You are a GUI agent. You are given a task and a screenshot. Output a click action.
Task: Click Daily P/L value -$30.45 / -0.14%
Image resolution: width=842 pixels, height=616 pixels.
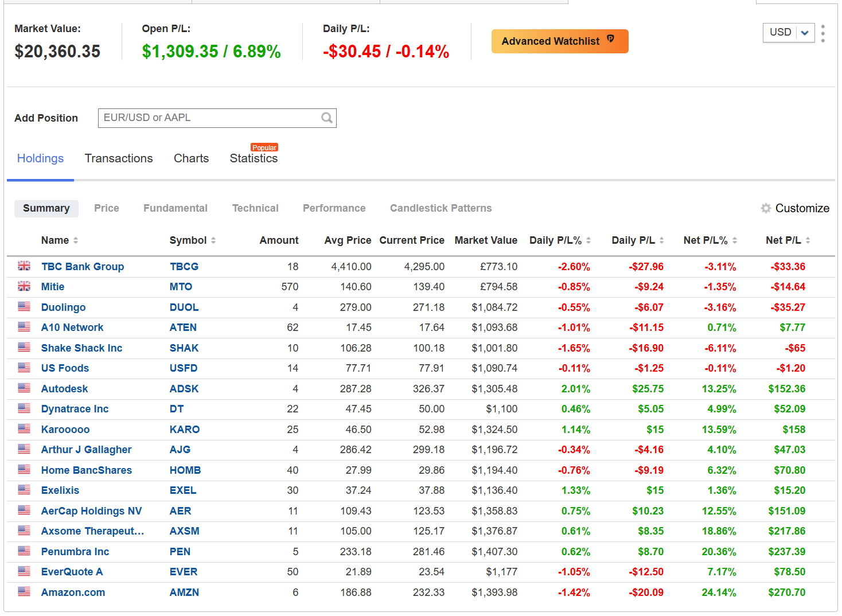(386, 52)
